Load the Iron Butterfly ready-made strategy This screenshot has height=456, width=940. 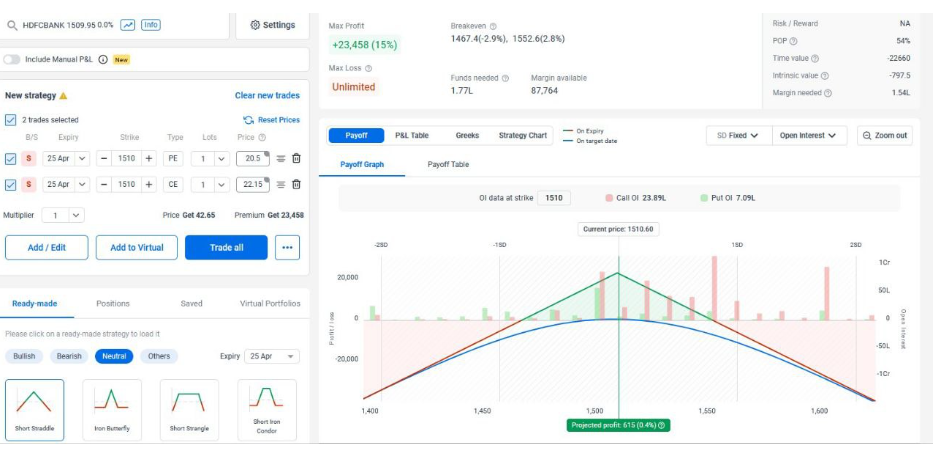[x=112, y=410]
